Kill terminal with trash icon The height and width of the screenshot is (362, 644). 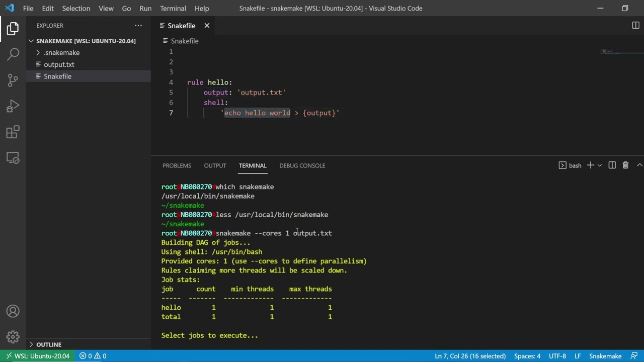(625, 165)
